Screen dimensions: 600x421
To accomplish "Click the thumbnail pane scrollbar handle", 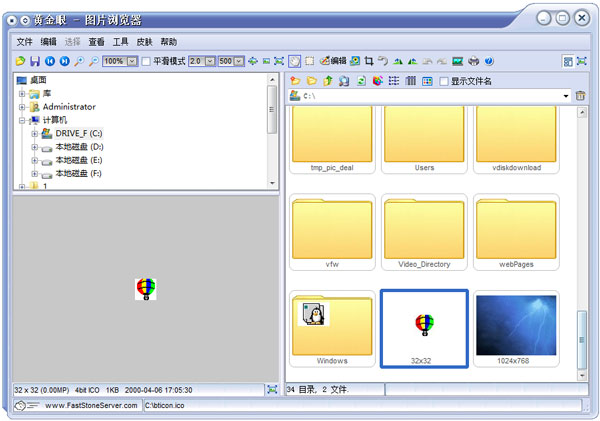I will (x=582, y=340).
